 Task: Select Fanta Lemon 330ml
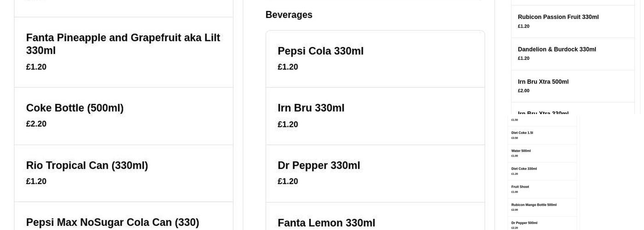click(326, 223)
